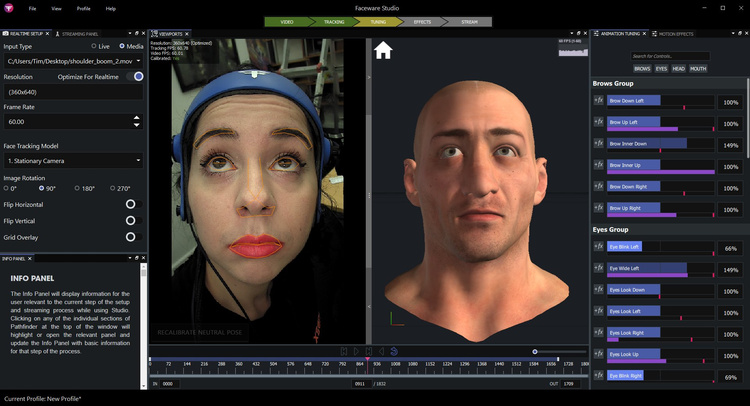Open the fx options for Brow Inner Up
The height and width of the screenshot is (406, 750).
[598, 165]
